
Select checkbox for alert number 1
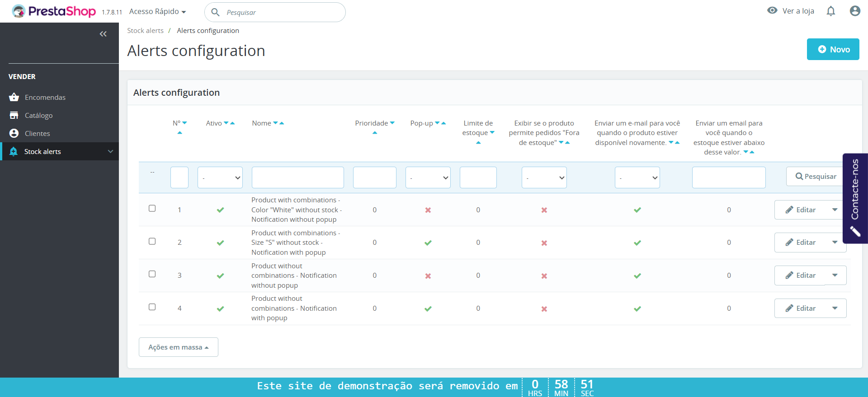tap(152, 209)
